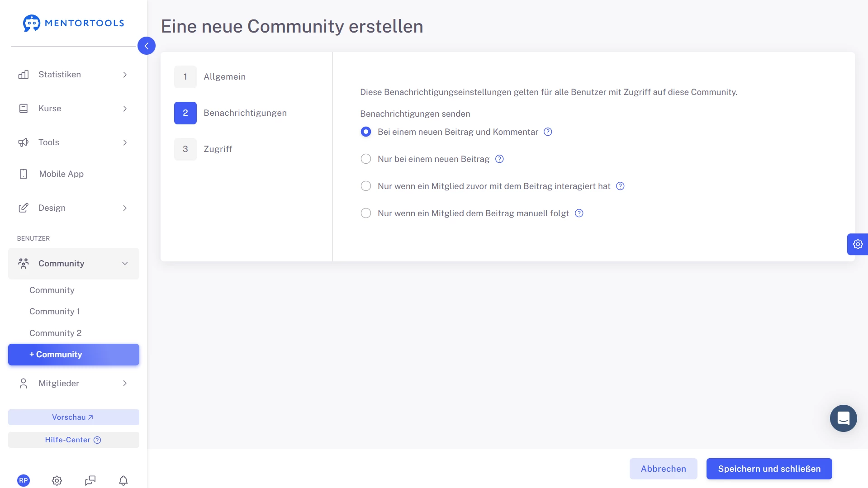Image resolution: width=868 pixels, height=488 pixels.
Task: Click the settings gear icon in sidebar footer
Action: [x=57, y=480]
